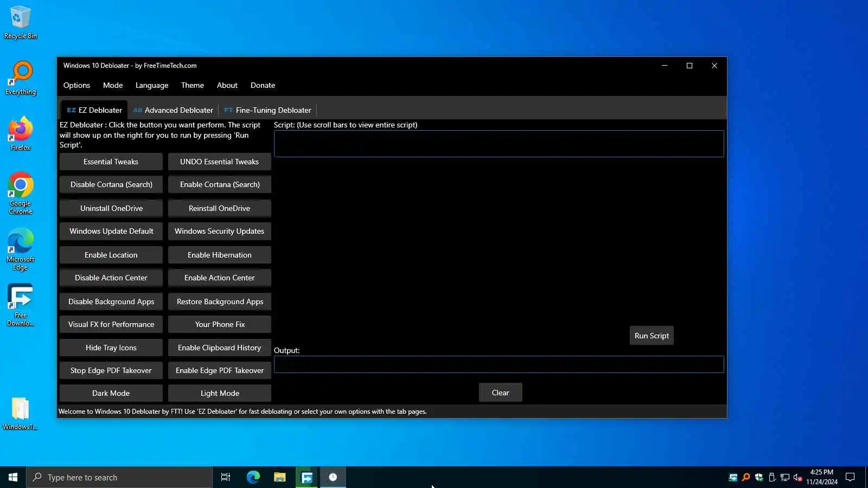Click Enable Action Center
The width and height of the screenshot is (868, 488).
(x=220, y=278)
